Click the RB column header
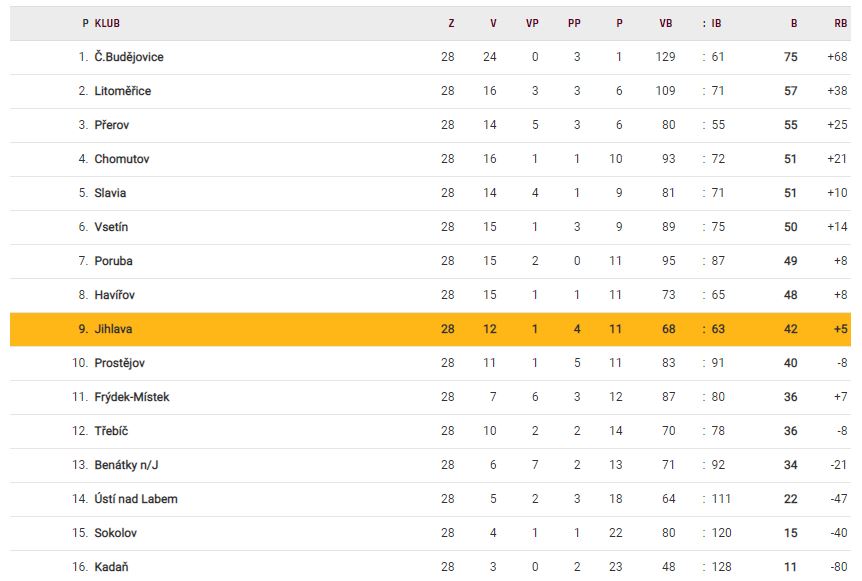Screen dimensions: 862x581 pyautogui.click(x=840, y=23)
